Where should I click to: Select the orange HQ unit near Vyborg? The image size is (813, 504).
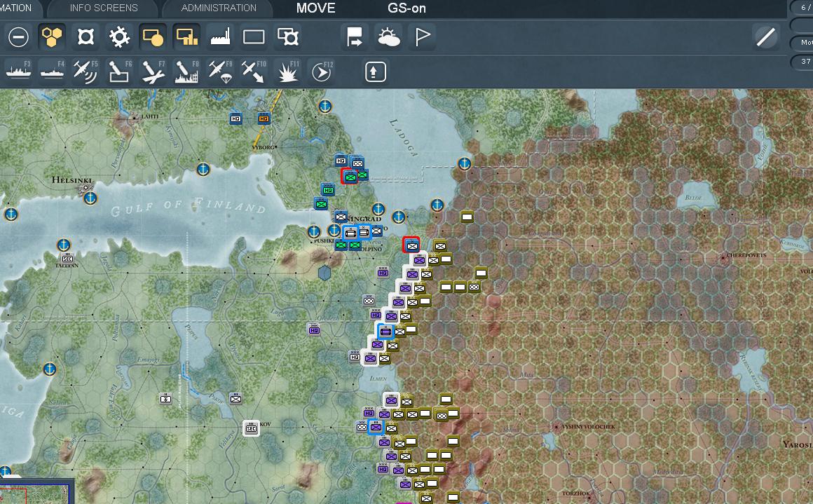pyautogui.click(x=264, y=118)
